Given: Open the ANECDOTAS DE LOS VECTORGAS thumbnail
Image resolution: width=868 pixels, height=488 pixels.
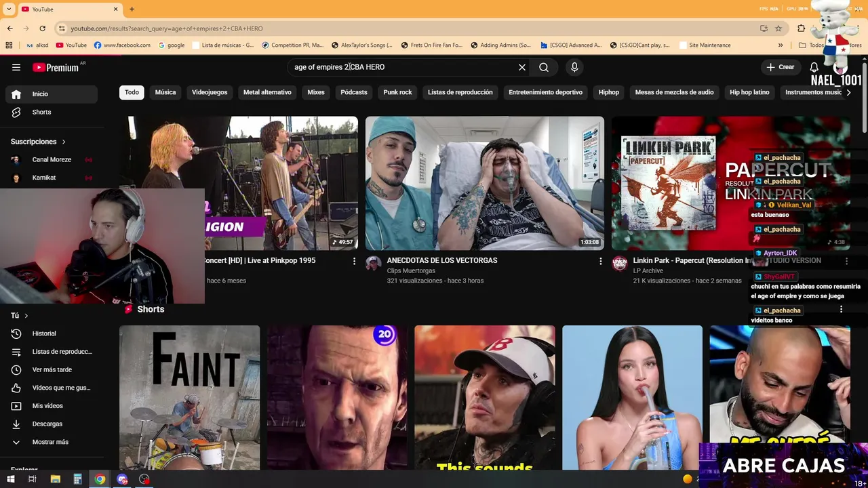Looking at the screenshot, I should [x=485, y=184].
